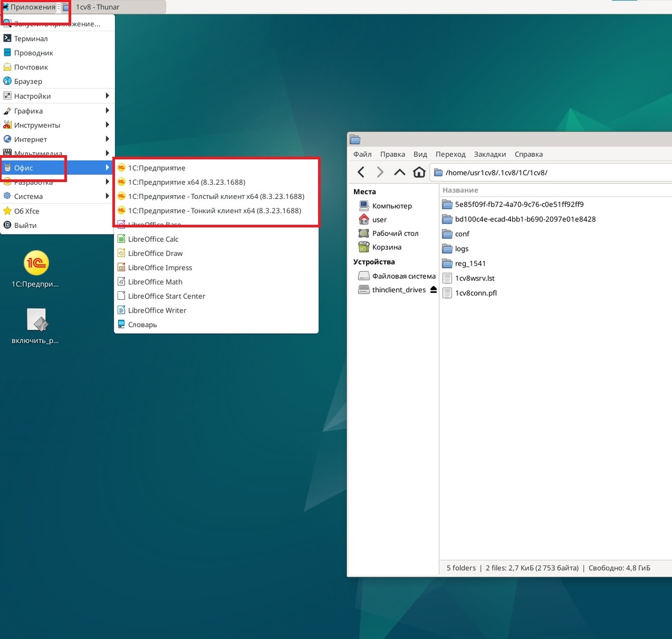Launch Терминал from the applications menu
The width and height of the screenshot is (672, 639).
(x=57, y=38)
